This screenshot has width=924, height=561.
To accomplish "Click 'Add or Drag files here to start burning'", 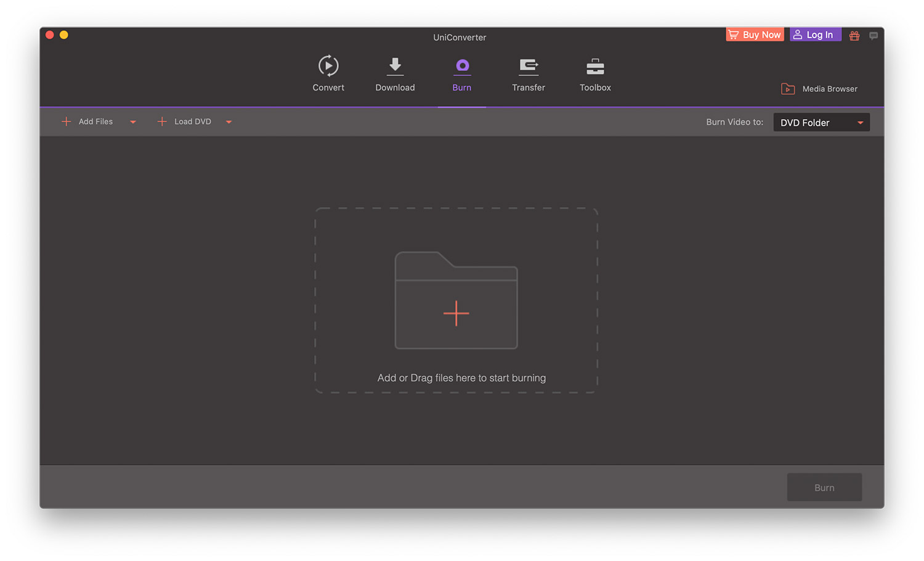I will (461, 378).
